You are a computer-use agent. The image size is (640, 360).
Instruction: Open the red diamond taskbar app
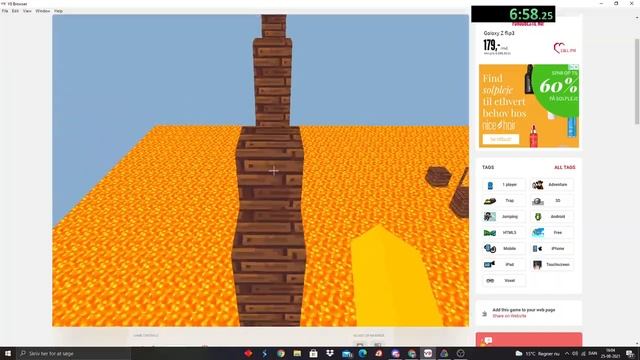pyautogui.click(x=248, y=353)
